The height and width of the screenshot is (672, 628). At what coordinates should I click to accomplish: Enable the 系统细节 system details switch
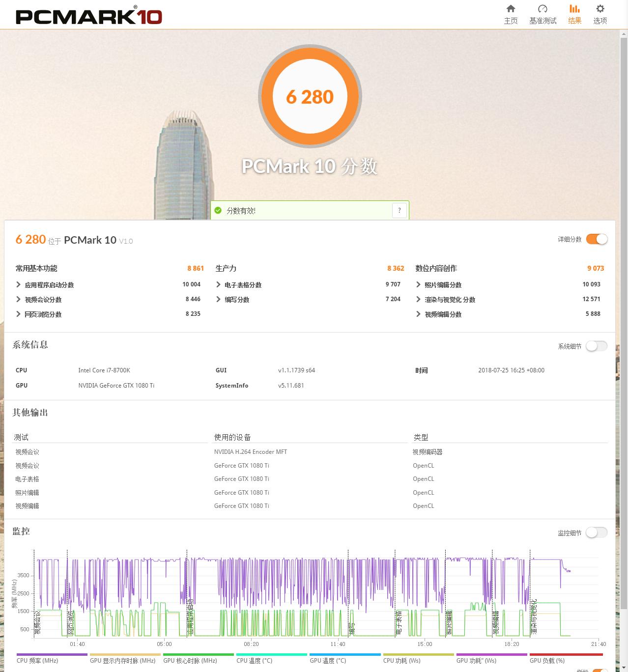(x=597, y=346)
